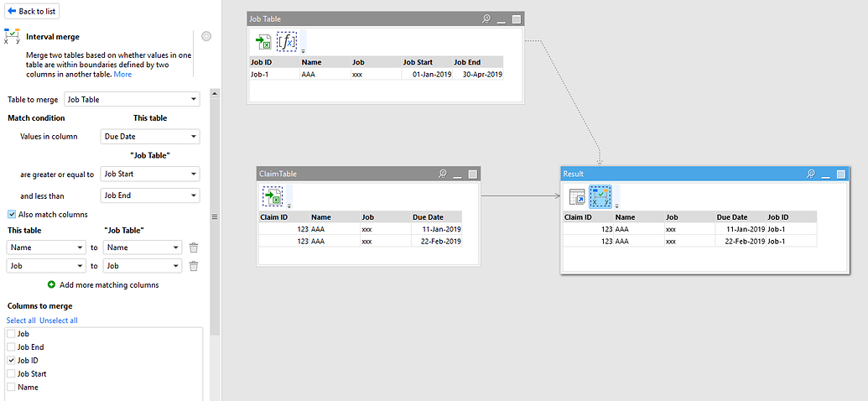
Task: Open the Job End boundary dropdown
Action: [150, 195]
